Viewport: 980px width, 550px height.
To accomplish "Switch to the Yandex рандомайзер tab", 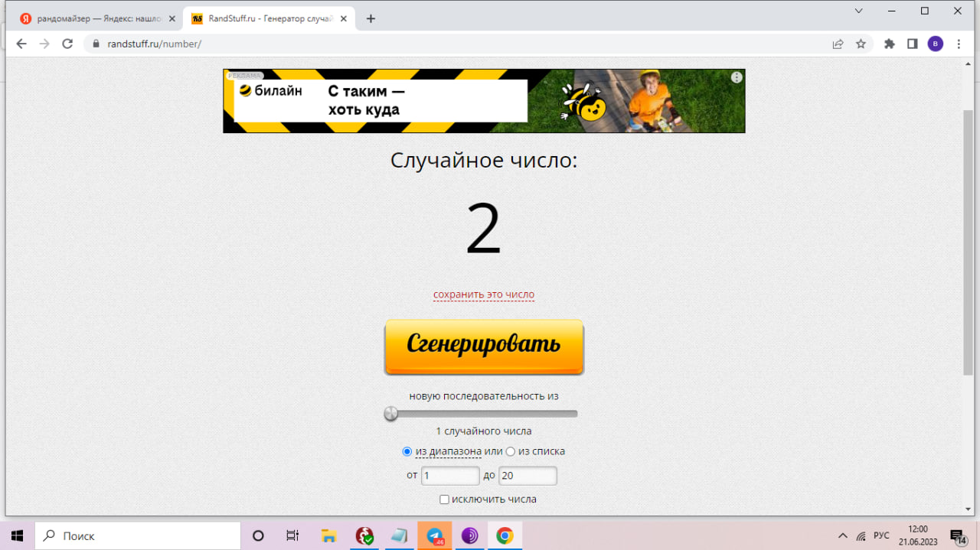I will [96, 18].
